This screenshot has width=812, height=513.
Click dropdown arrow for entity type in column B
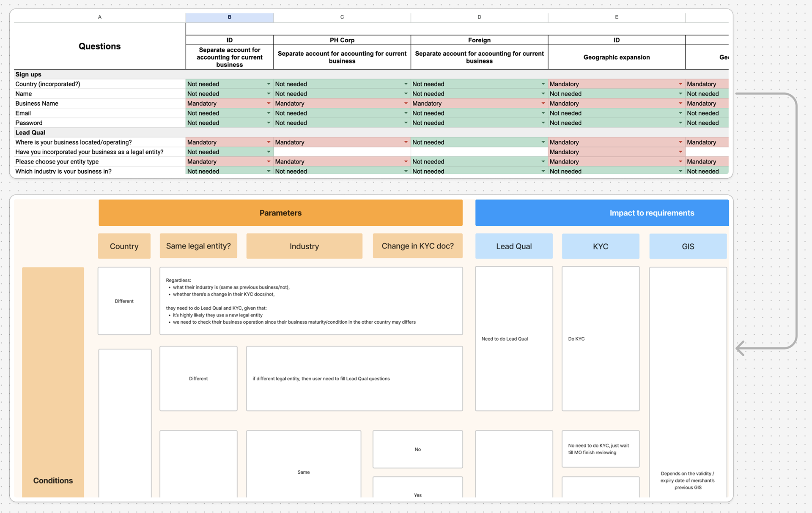[x=269, y=162]
